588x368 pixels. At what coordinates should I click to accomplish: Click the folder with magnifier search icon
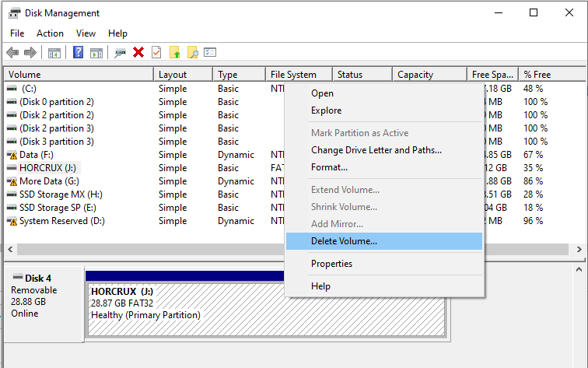pos(192,52)
